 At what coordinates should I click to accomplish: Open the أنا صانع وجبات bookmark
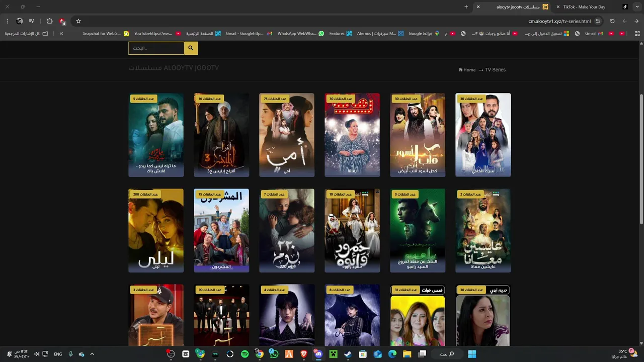tap(495, 34)
